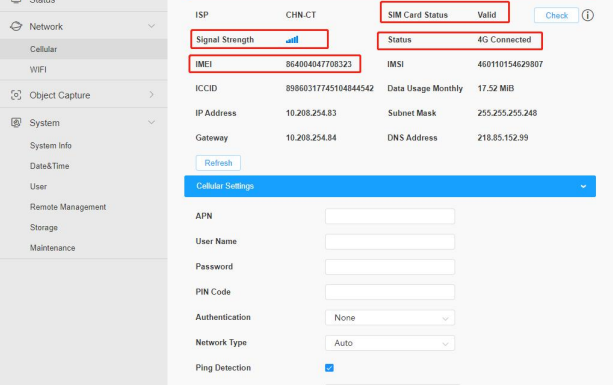This screenshot has height=385, width=613.
Task: Click the signal strength bars icon
Action: 292,39
